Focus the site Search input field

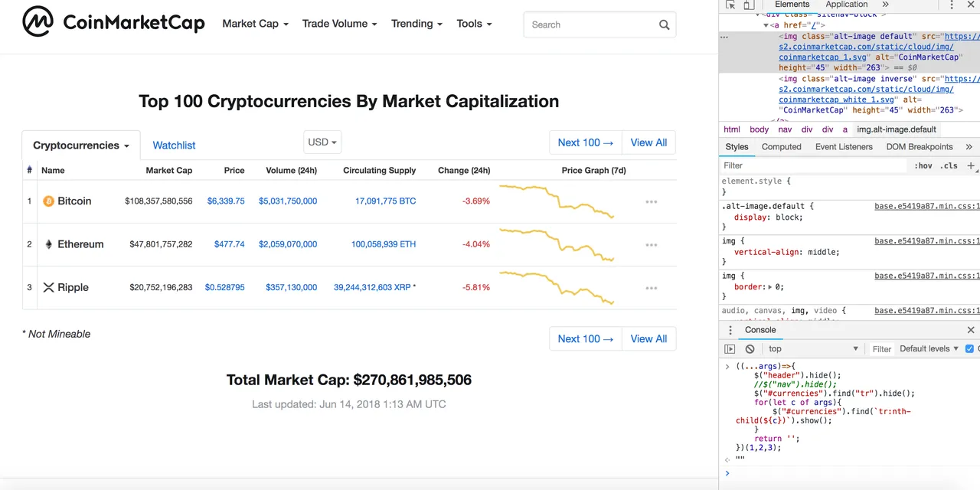pyautogui.click(x=599, y=24)
